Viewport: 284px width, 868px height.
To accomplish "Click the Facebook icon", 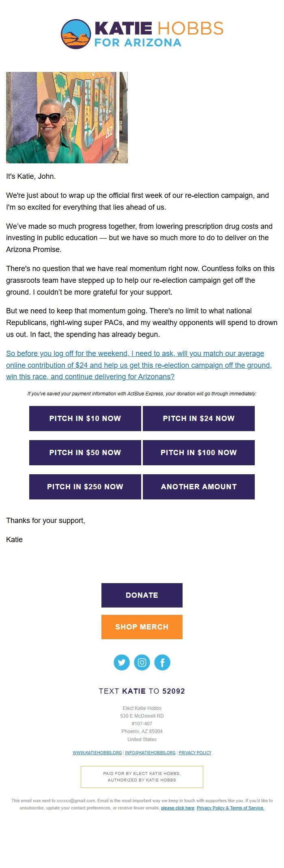I will (162, 662).
